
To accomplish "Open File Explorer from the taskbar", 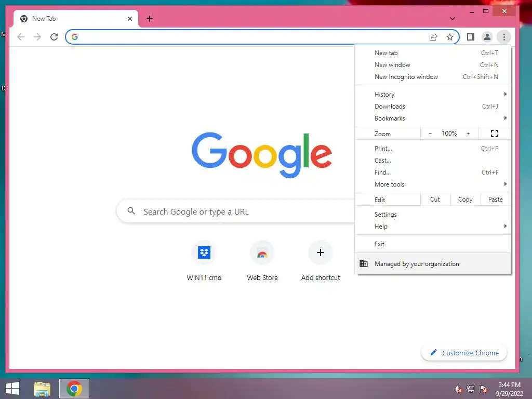I will pyautogui.click(x=42, y=389).
